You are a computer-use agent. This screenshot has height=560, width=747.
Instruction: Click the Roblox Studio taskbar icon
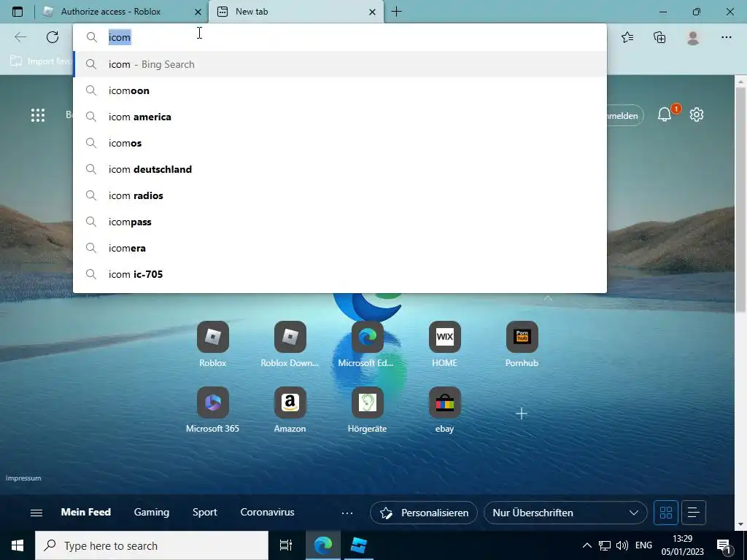(359, 545)
